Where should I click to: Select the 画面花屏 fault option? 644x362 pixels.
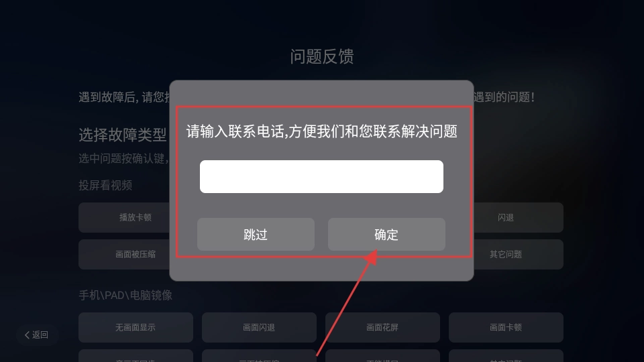383,328
